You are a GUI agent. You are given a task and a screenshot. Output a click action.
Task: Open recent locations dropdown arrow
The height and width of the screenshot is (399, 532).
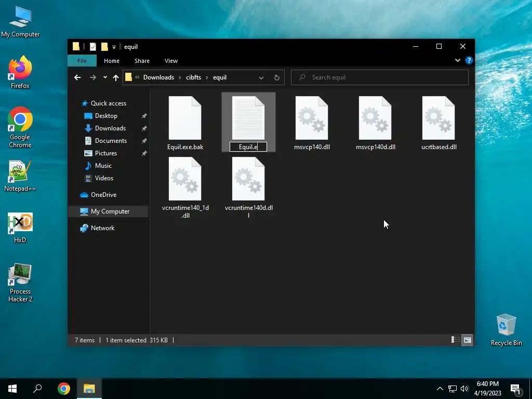tap(105, 77)
